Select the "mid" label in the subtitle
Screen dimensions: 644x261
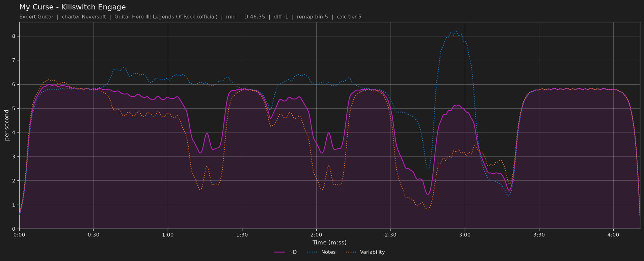click(x=231, y=17)
